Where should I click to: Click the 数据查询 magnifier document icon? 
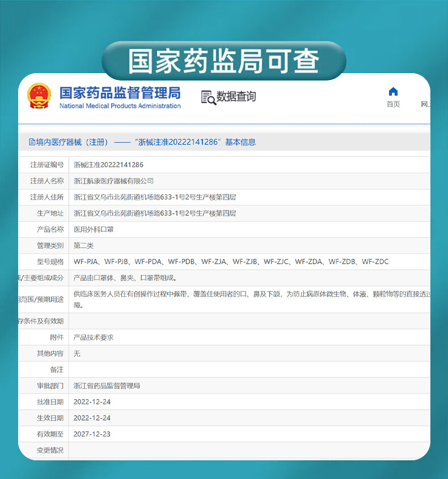pyautogui.click(x=209, y=98)
